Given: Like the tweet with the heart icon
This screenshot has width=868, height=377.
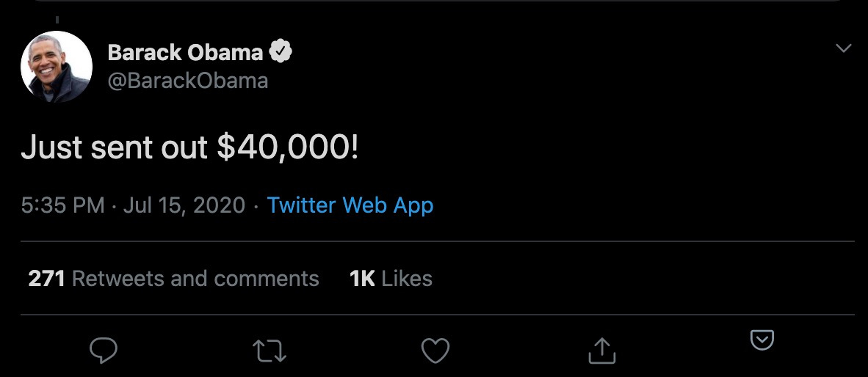Looking at the screenshot, I should [435, 351].
